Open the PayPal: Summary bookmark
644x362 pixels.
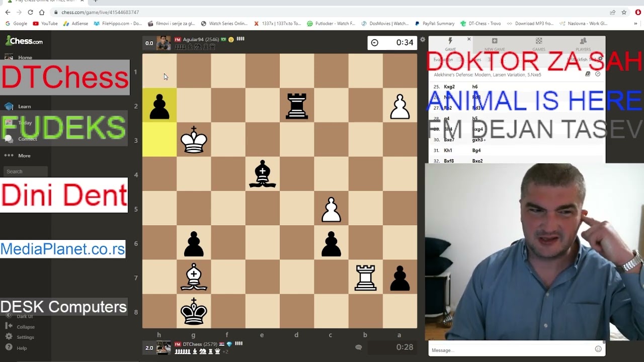[434, 24]
